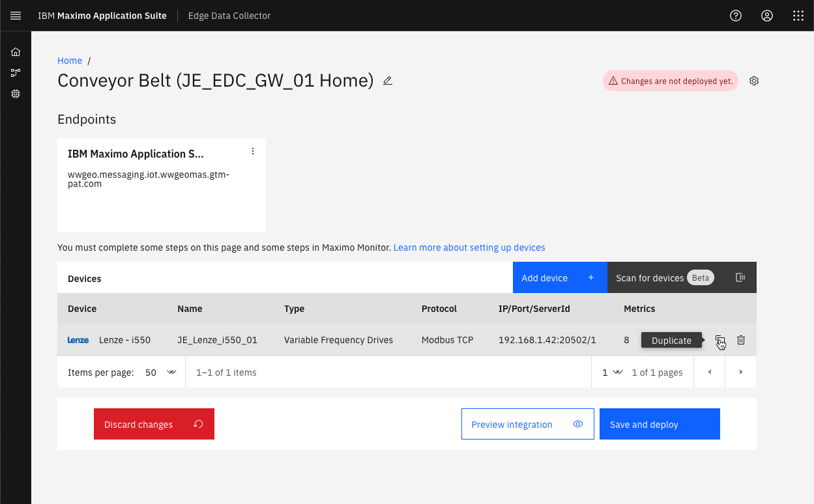Click the Beta tag on Scan button
Screen dimensions: 814x504
point(701,277)
